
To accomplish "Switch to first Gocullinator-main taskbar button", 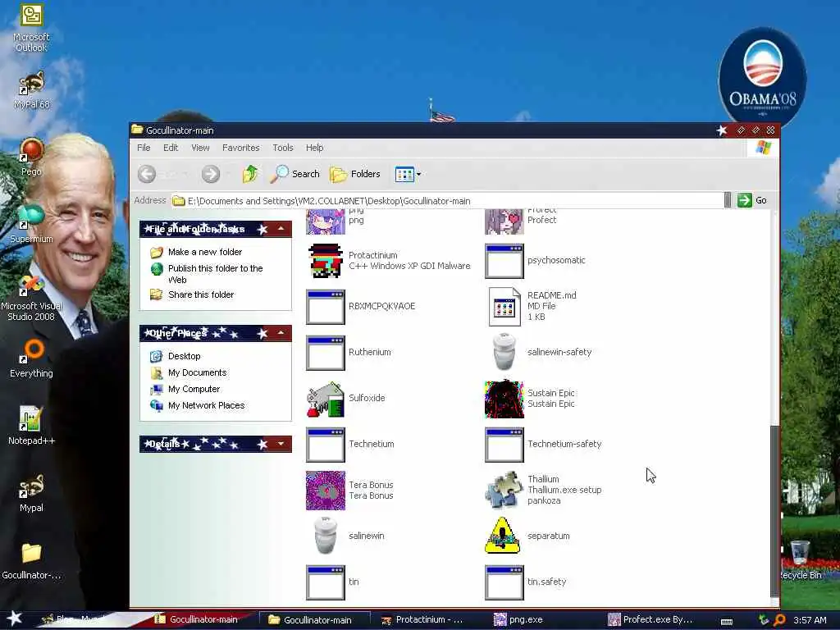I will coord(202,619).
